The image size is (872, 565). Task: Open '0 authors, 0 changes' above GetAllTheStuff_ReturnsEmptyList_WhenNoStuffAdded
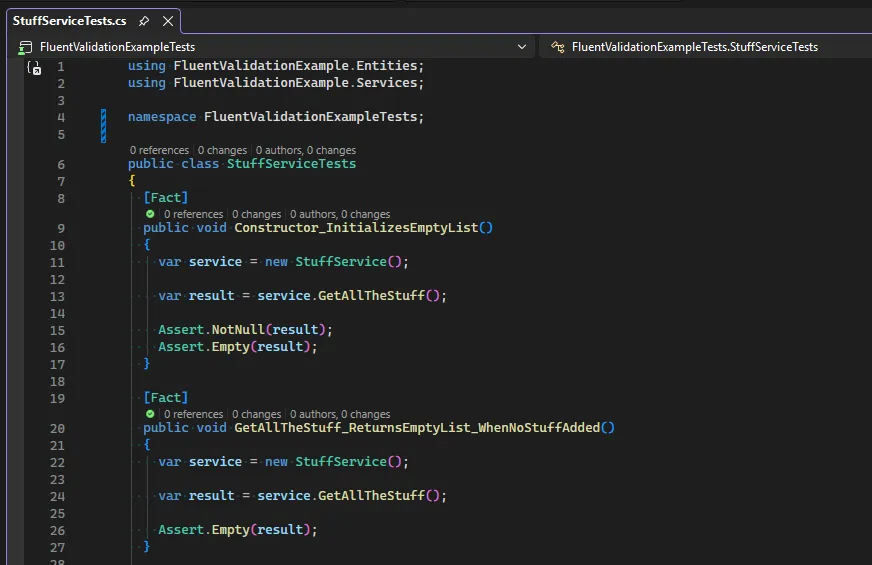[340, 414]
